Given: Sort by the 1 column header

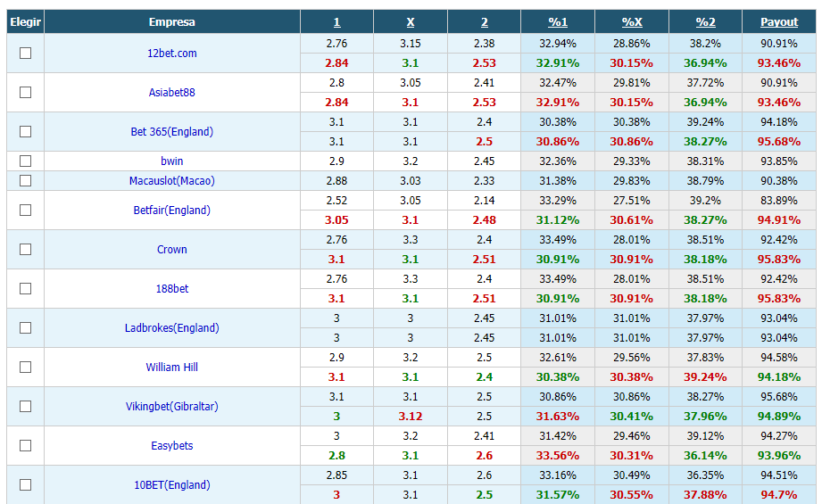Looking at the screenshot, I should pyautogui.click(x=336, y=22).
